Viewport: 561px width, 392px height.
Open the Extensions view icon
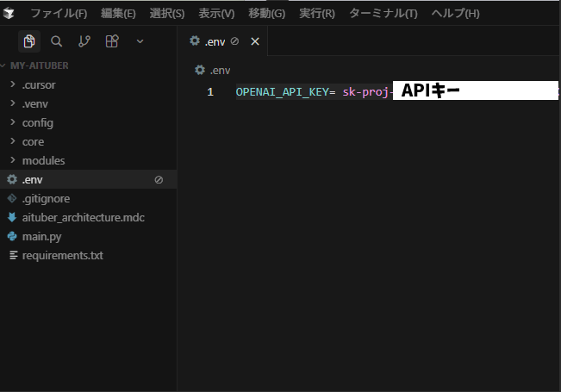click(x=111, y=41)
